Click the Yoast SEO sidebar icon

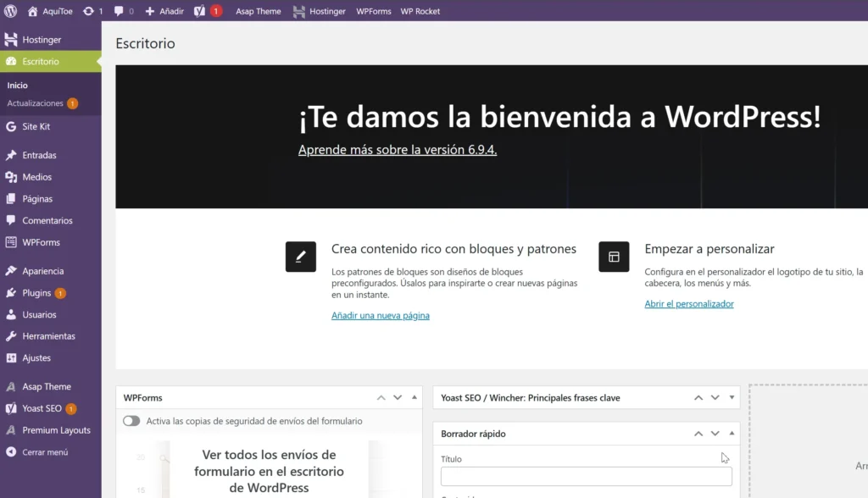[11, 408]
